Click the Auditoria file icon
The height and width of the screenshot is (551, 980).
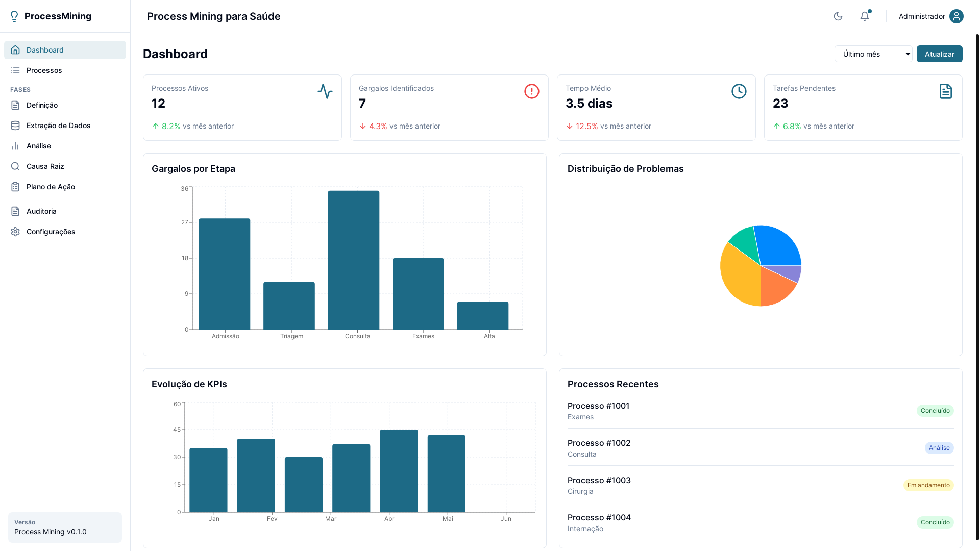(15, 211)
